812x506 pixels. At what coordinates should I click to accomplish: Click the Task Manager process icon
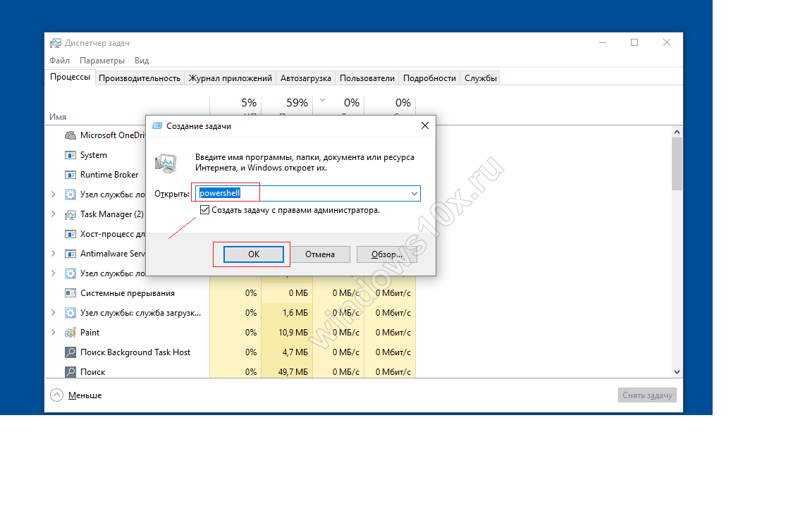[70, 214]
